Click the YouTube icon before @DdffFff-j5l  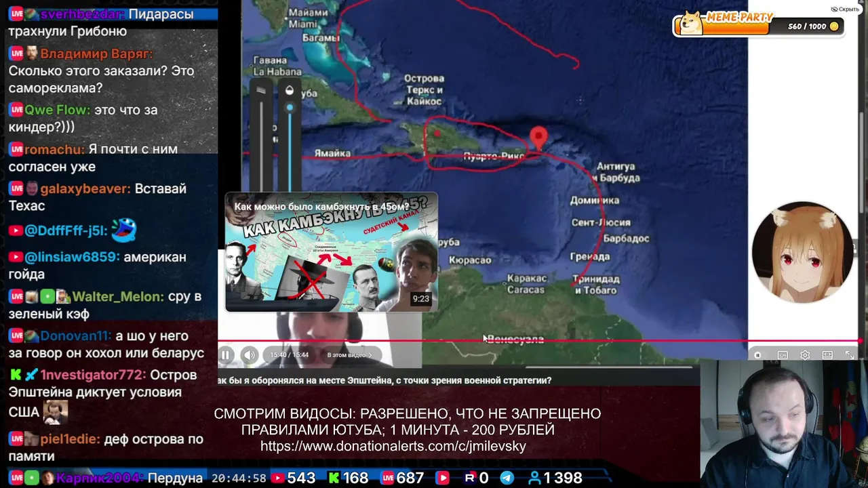16,230
